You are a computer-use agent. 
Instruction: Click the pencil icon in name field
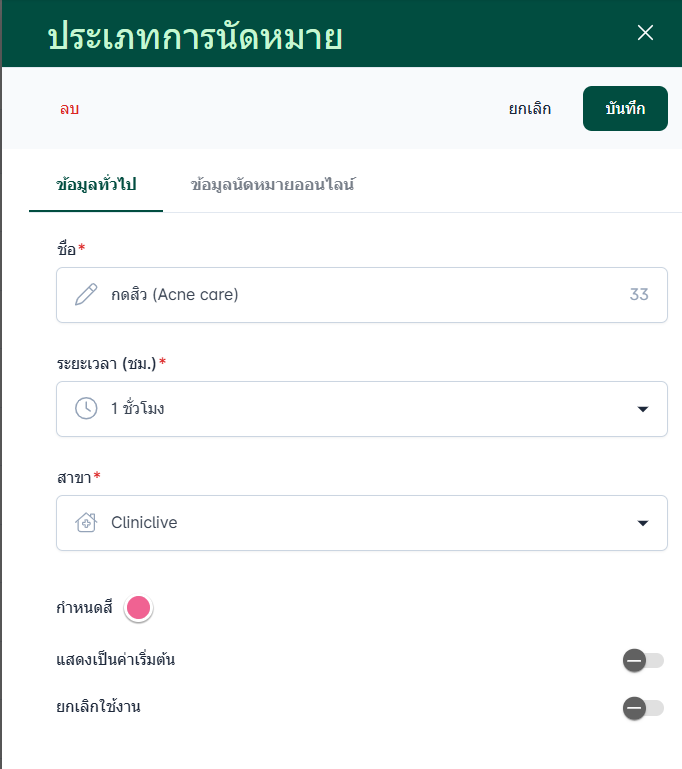[86, 295]
